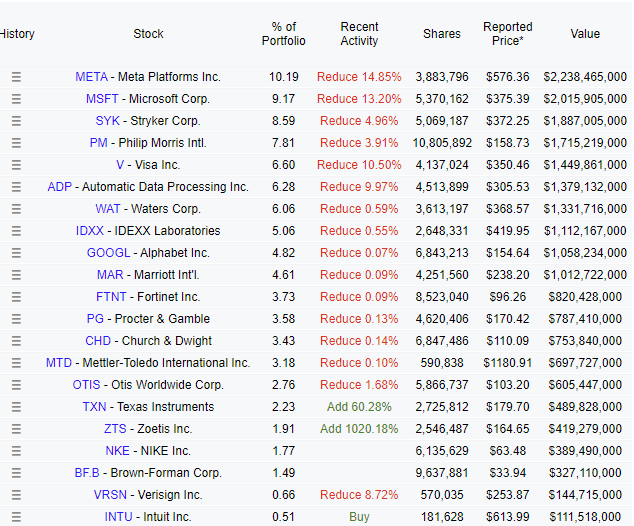Screen dimensions: 634x526
Task: Open the FTNT ticker link
Action: coord(111,297)
